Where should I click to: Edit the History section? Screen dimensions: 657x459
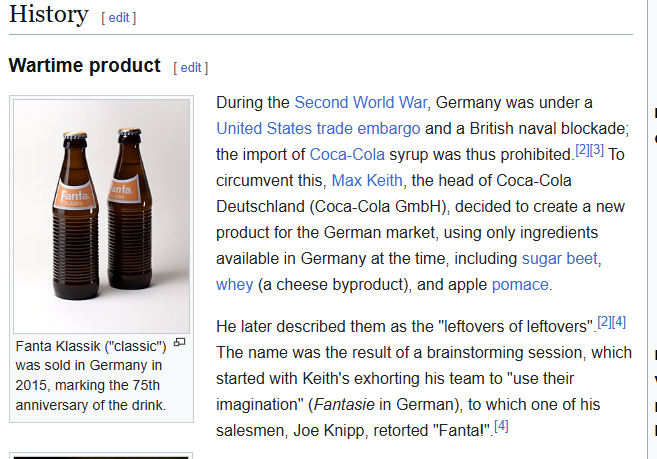[119, 18]
